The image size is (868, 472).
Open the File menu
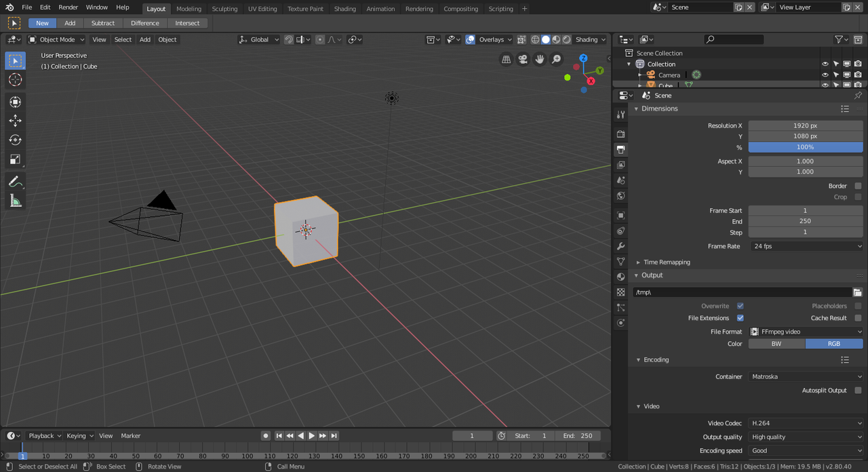tap(27, 7)
